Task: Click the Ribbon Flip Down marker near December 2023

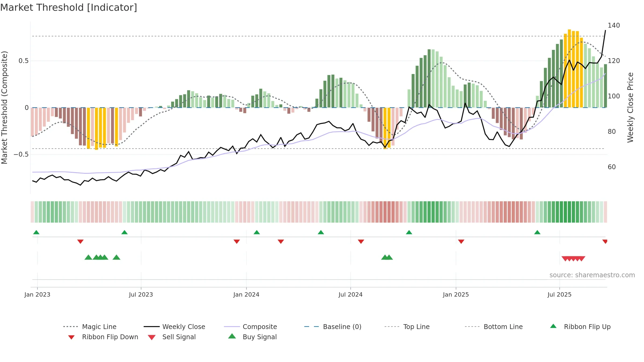Action: coord(237,242)
